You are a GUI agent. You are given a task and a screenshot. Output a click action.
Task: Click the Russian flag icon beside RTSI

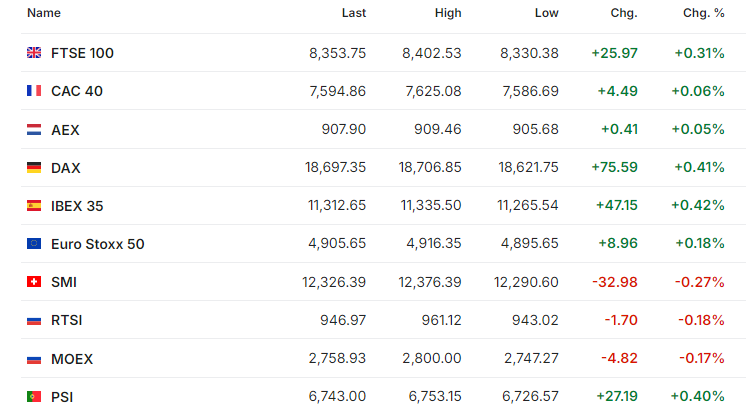pyautogui.click(x=34, y=320)
